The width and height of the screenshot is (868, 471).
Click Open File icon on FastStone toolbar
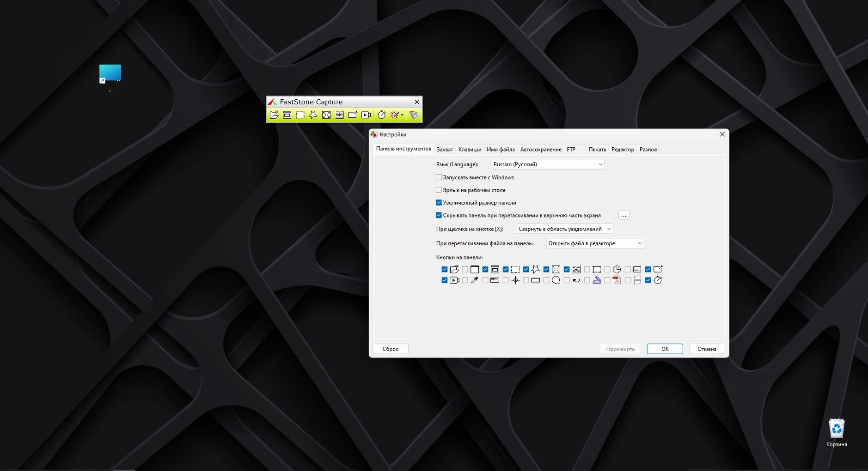click(x=274, y=115)
